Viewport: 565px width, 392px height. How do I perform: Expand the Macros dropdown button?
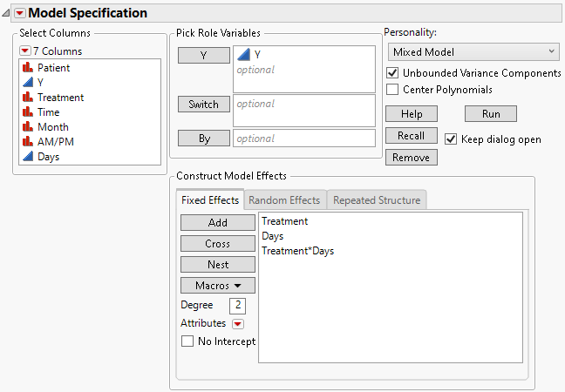[x=217, y=285]
